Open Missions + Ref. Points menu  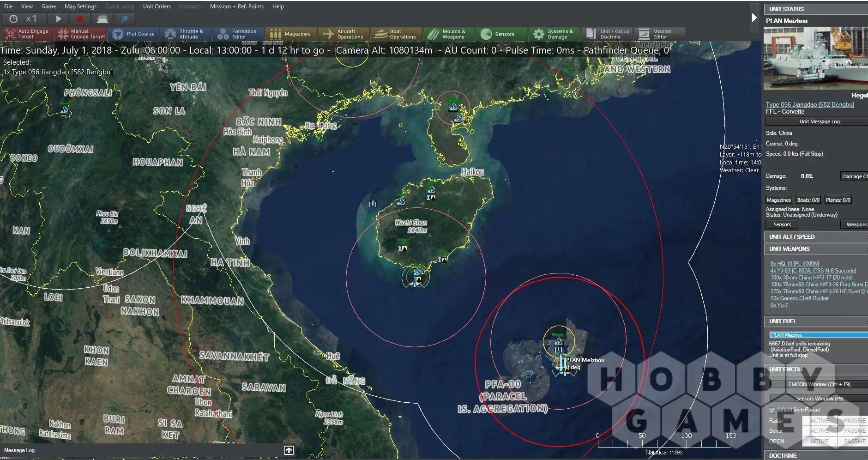tap(237, 6)
